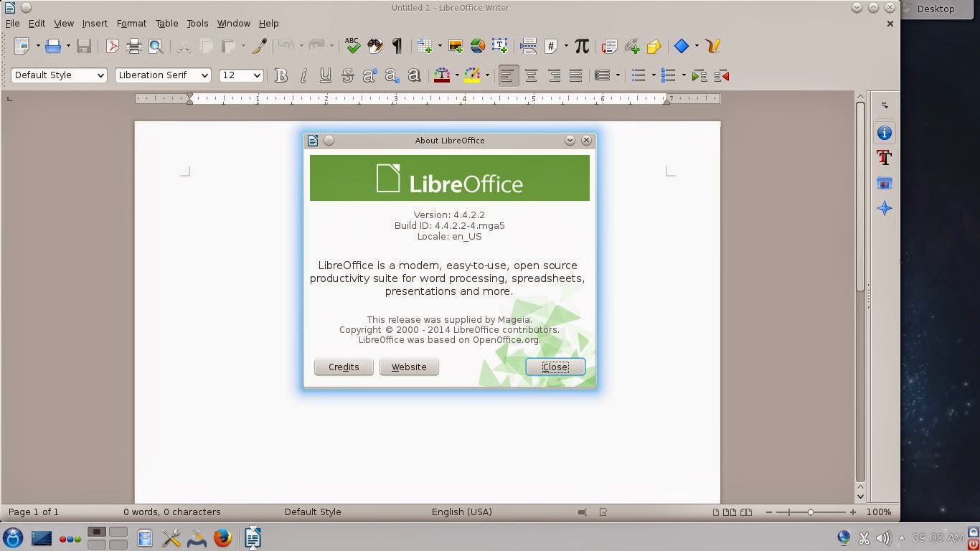Open the File menu
980x551 pixels.
[12, 23]
